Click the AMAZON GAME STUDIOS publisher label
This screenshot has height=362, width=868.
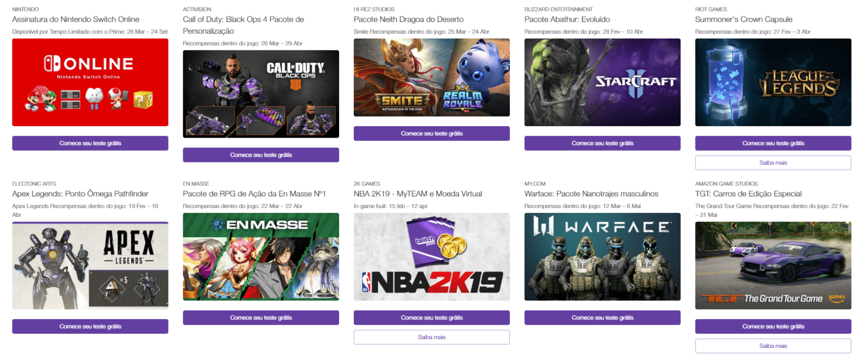(726, 184)
